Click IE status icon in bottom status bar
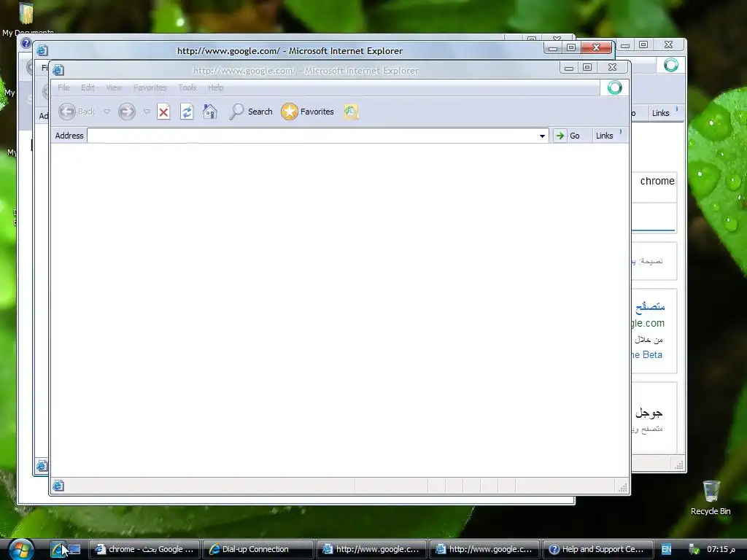The image size is (747, 560). coord(58,486)
